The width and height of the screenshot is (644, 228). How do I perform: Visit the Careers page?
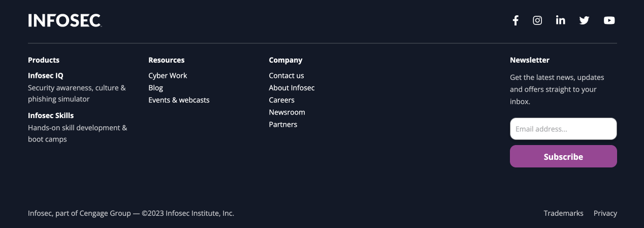coord(281,100)
